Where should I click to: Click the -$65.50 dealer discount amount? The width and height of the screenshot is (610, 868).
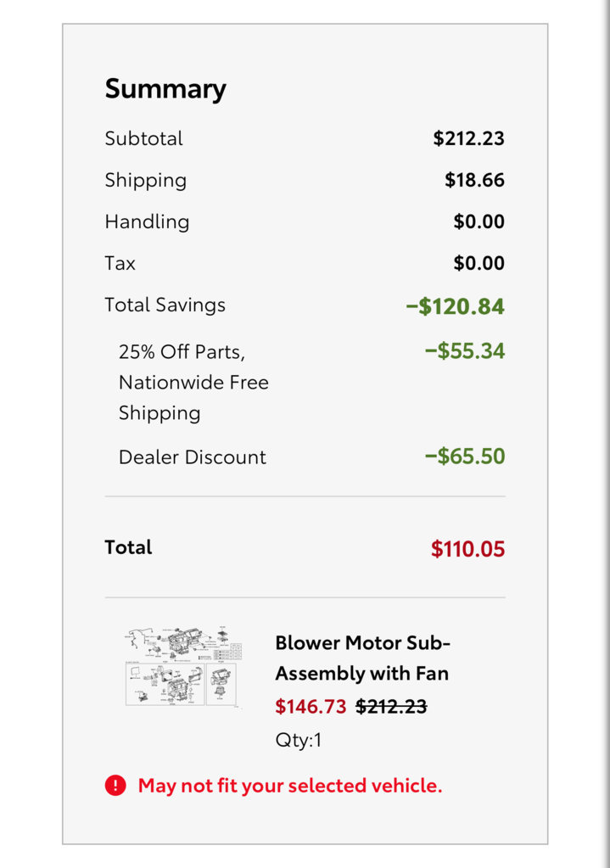point(464,456)
